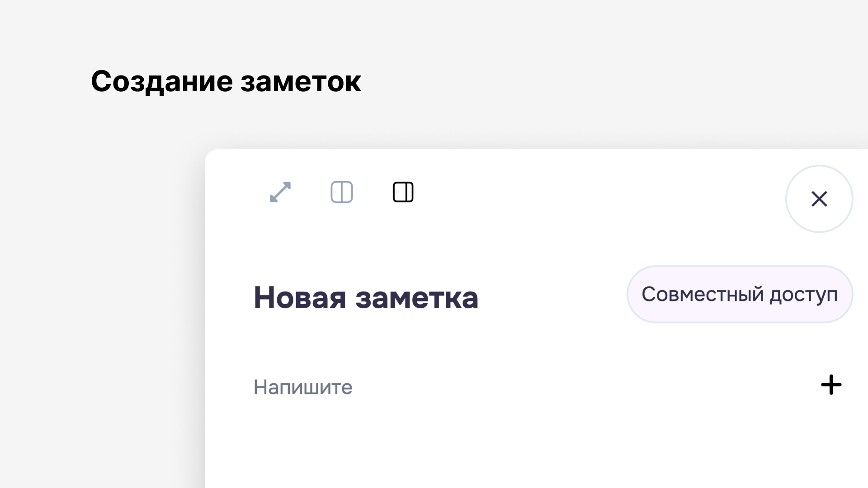Click the Создание заметок heading
868x488 pixels.
(x=226, y=82)
